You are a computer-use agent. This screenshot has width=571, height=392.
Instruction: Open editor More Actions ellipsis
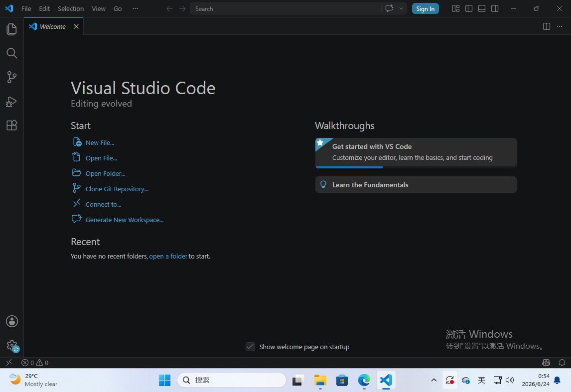pyautogui.click(x=560, y=26)
